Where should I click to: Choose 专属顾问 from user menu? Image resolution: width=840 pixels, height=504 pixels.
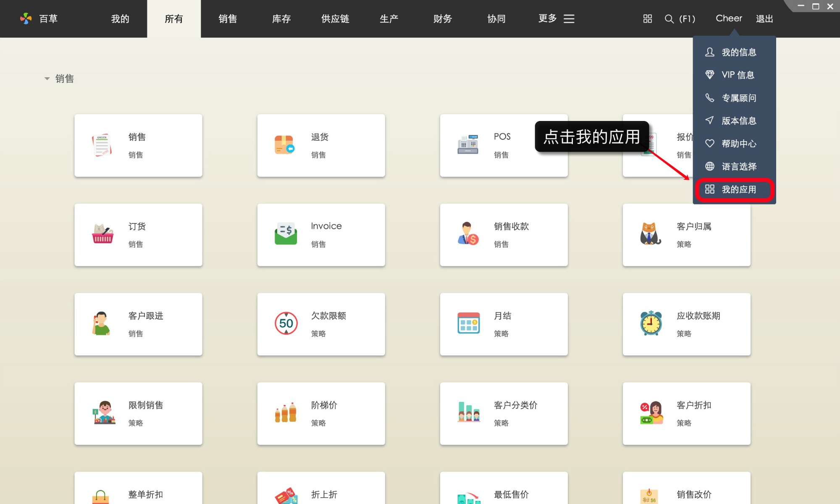734,98
